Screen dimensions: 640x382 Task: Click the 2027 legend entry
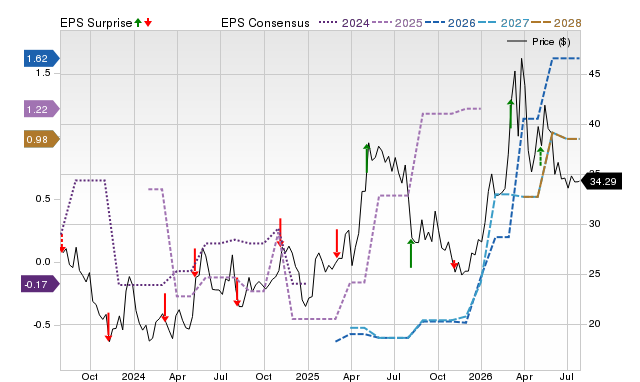pyautogui.click(x=503, y=23)
